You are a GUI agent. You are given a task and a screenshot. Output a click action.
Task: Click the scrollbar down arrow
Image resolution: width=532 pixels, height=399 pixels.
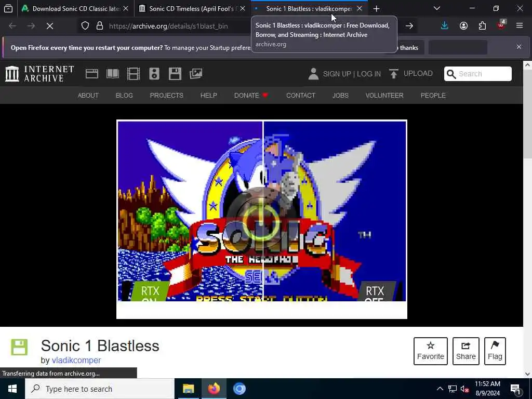pos(527,374)
